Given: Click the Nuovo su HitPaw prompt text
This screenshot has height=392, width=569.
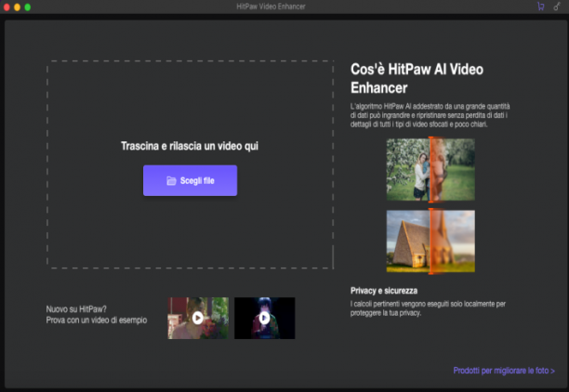Looking at the screenshot, I should click(x=97, y=314).
